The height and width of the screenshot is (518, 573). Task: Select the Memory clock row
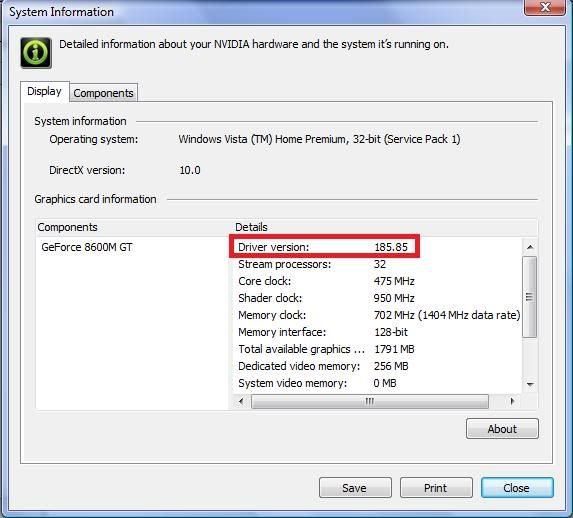pyautogui.click(x=377, y=315)
